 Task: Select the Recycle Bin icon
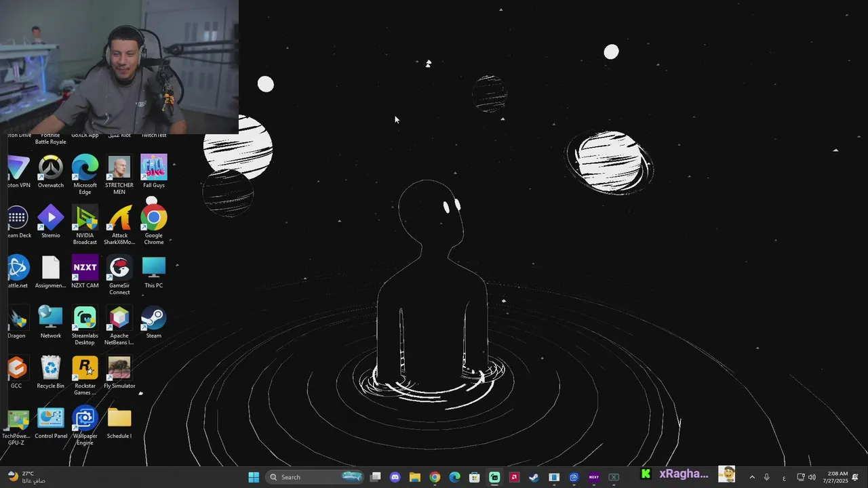pyautogui.click(x=51, y=372)
